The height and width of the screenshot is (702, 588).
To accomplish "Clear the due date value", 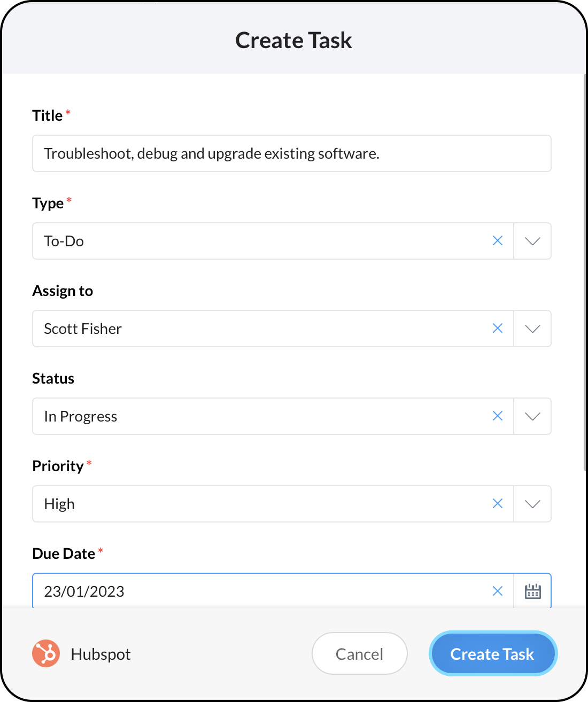I will [x=497, y=591].
